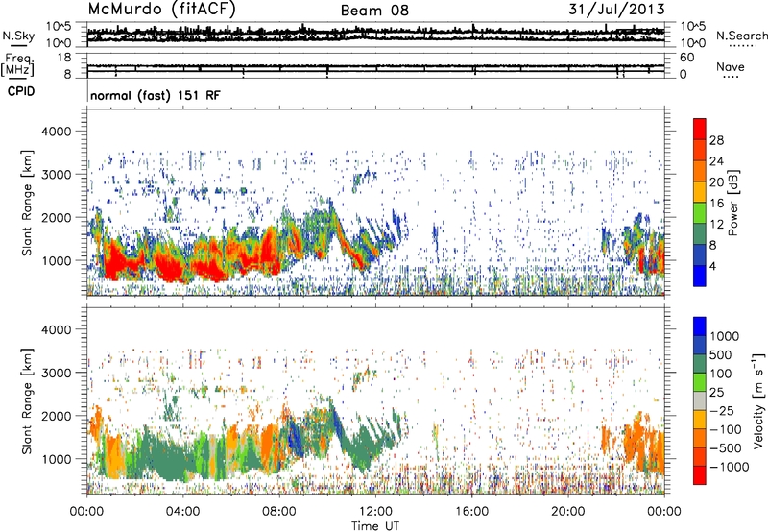
Task: Click the left 10^5 noise axis tick
Action: pos(60,26)
